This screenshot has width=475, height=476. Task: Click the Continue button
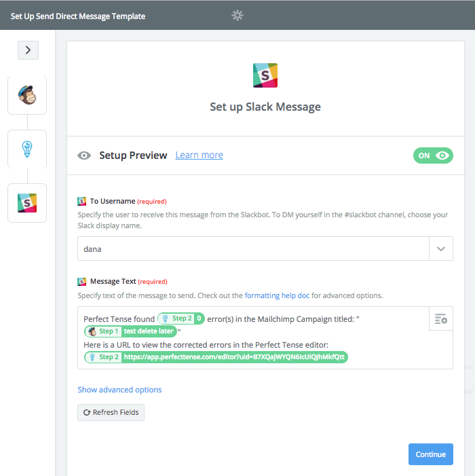tap(430, 454)
